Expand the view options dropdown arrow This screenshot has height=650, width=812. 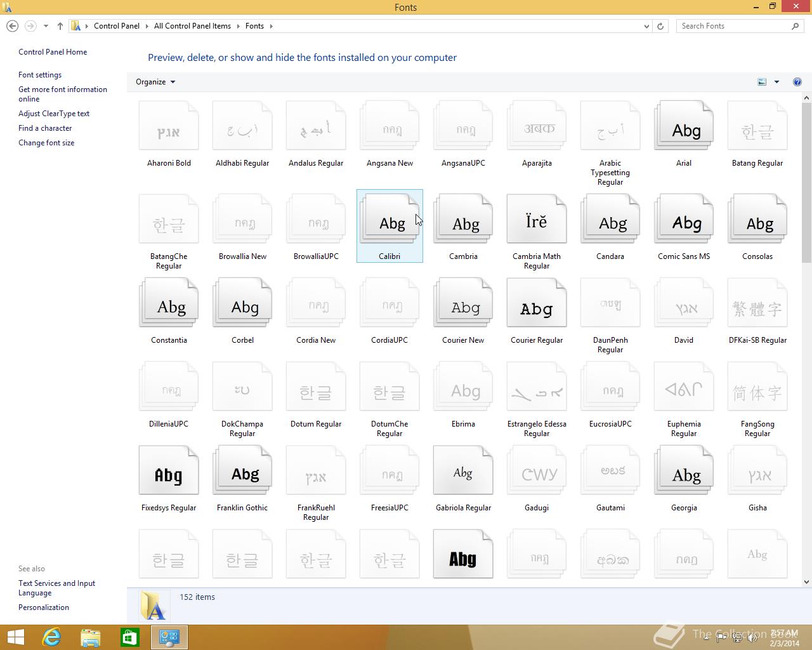click(x=776, y=82)
